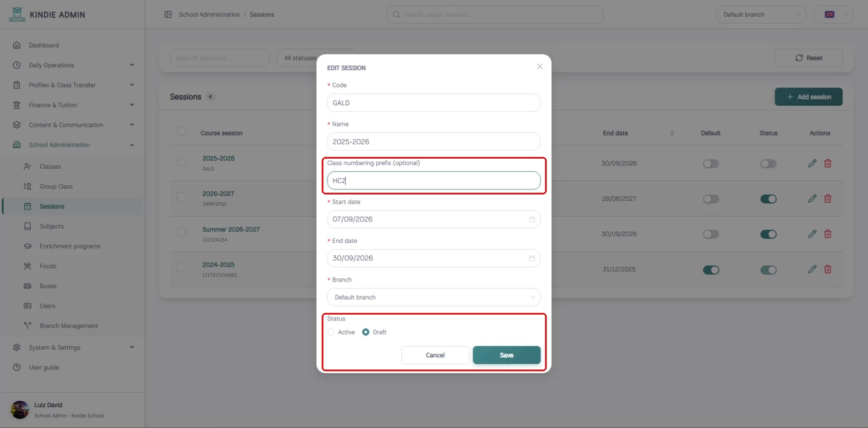Click edit pencil for 2024-2025 session
The height and width of the screenshot is (428, 868).
812,269
